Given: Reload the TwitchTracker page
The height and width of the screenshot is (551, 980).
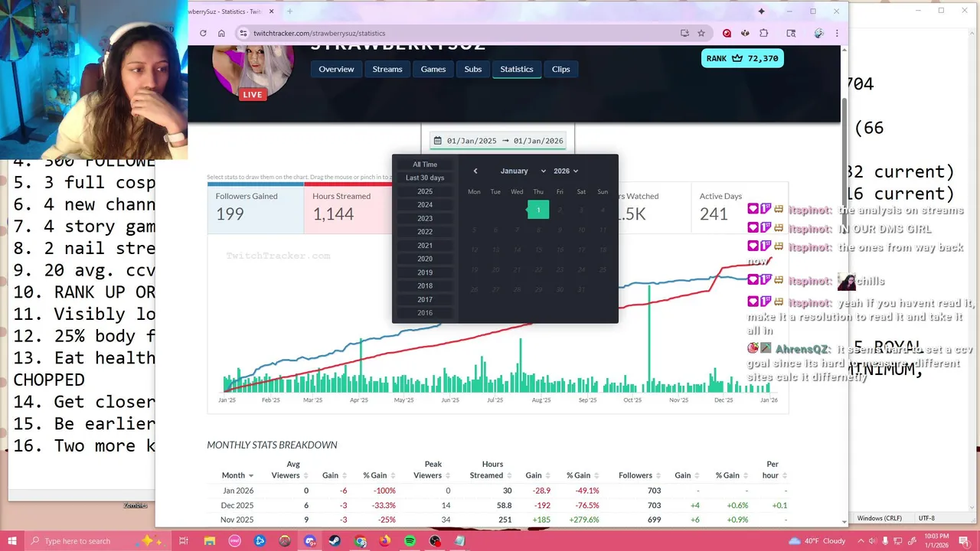Looking at the screenshot, I should [203, 33].
